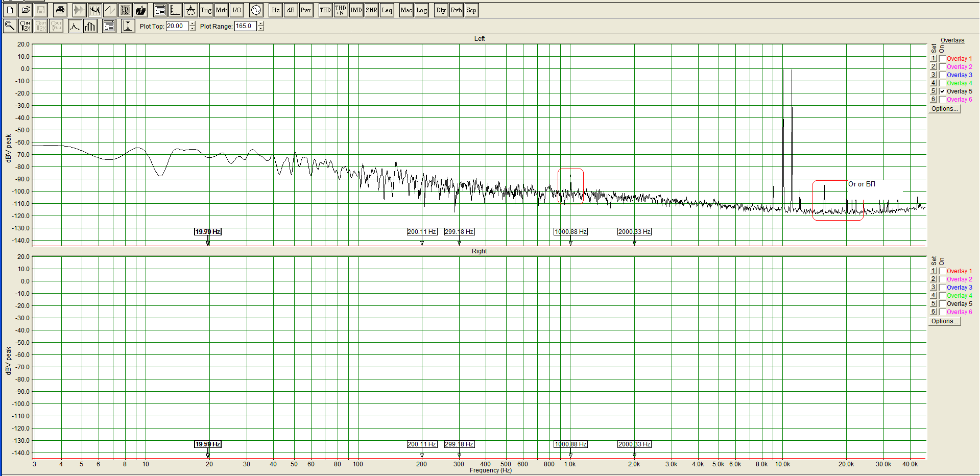Open the Scp oscilloscope tool
Screen dimensions: 980x476
(471, 10)
